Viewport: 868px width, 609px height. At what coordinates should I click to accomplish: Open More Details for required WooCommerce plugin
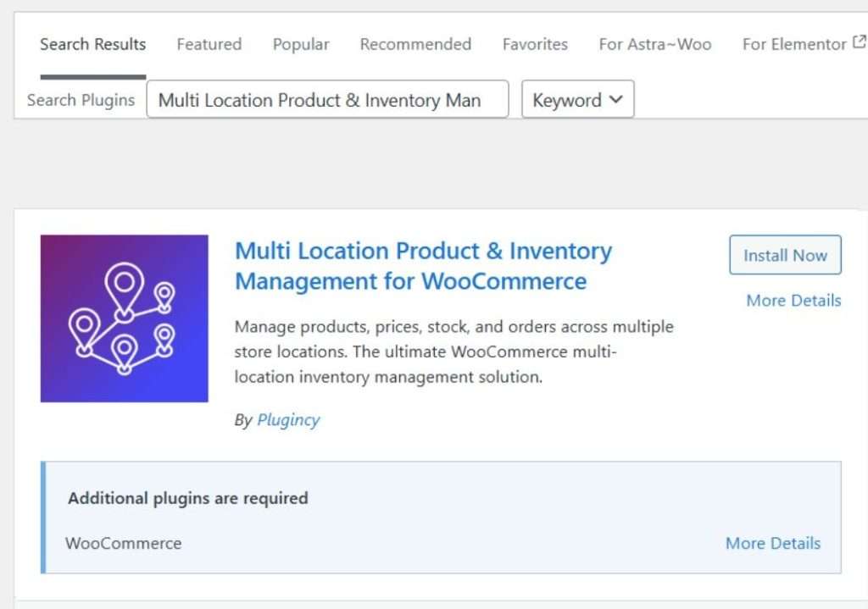pos(773,543)
